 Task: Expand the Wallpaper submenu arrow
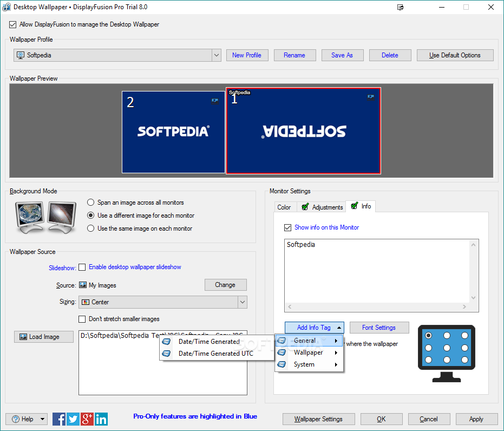click(x=336, y=352)
